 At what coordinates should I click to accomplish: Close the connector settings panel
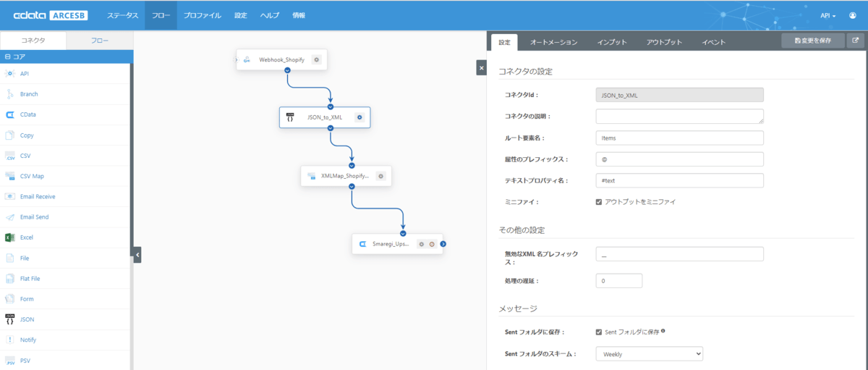pos(482,67)
